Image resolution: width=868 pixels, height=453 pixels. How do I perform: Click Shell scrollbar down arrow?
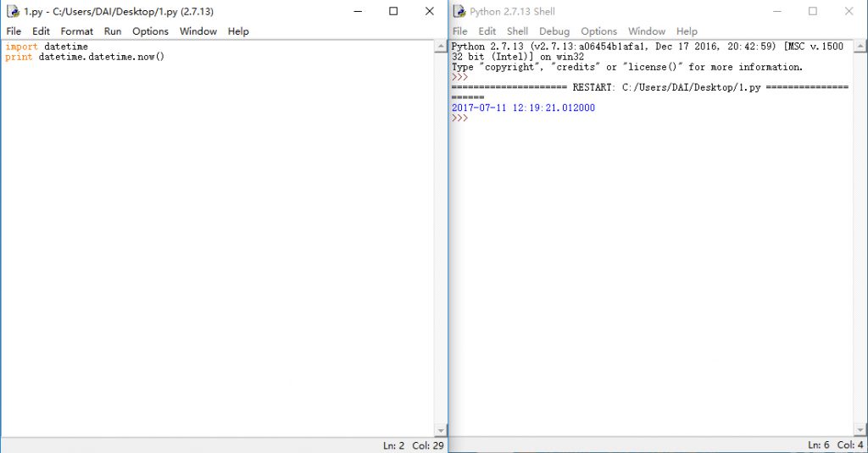tap(860, 429)
